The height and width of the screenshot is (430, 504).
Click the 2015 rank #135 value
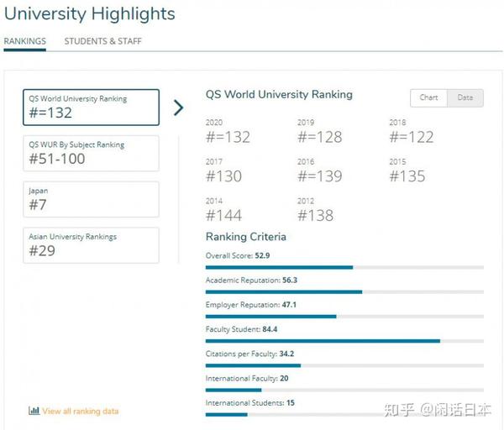click(x=407, y=176)
